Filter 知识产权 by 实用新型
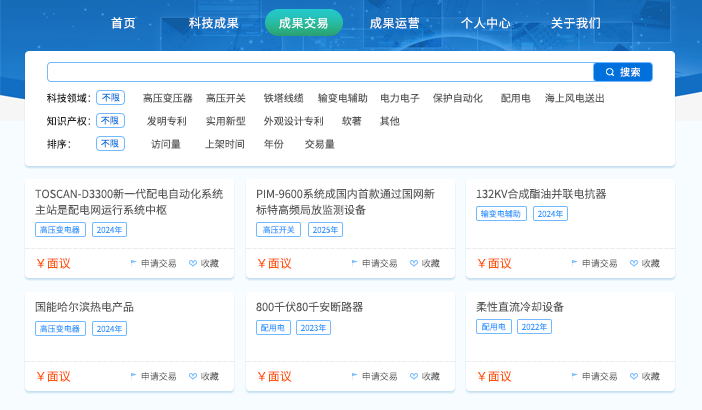702x410 pixels. [226, 121]
